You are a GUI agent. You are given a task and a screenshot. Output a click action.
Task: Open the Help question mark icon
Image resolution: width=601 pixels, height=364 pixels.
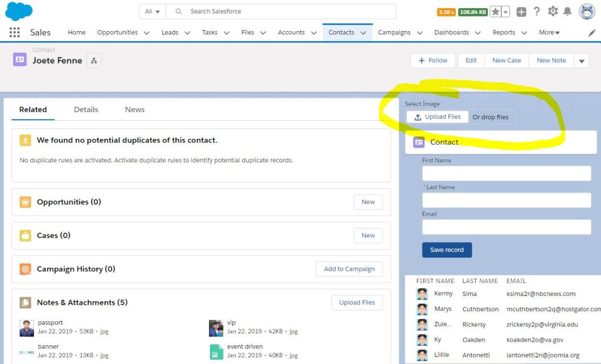tap(536, 12)
